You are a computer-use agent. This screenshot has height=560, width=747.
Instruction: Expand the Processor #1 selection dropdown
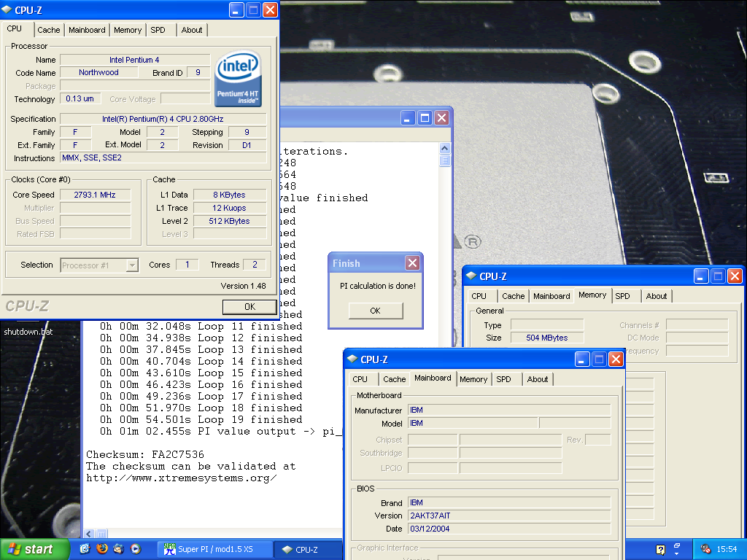tap(133, 265)
